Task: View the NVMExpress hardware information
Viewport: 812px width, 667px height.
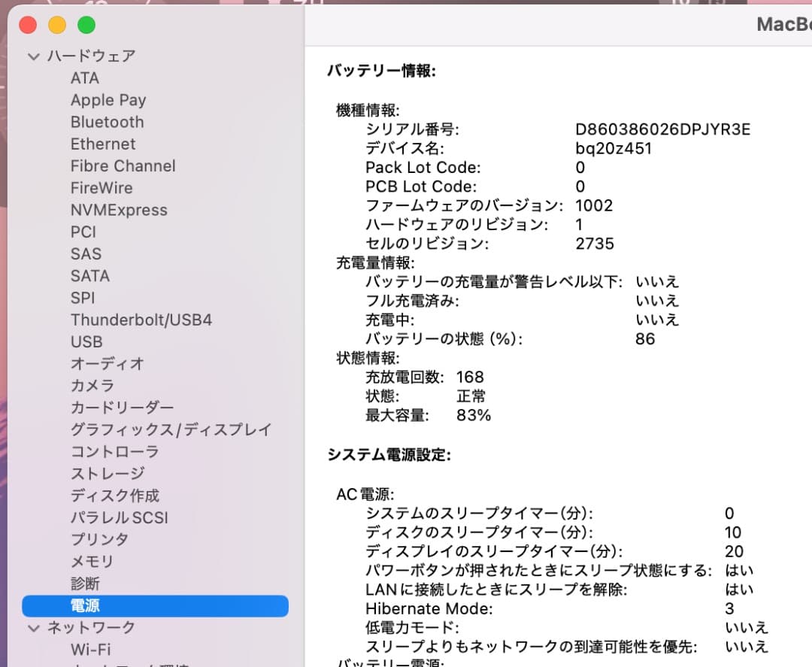Action: coord(119,210)
